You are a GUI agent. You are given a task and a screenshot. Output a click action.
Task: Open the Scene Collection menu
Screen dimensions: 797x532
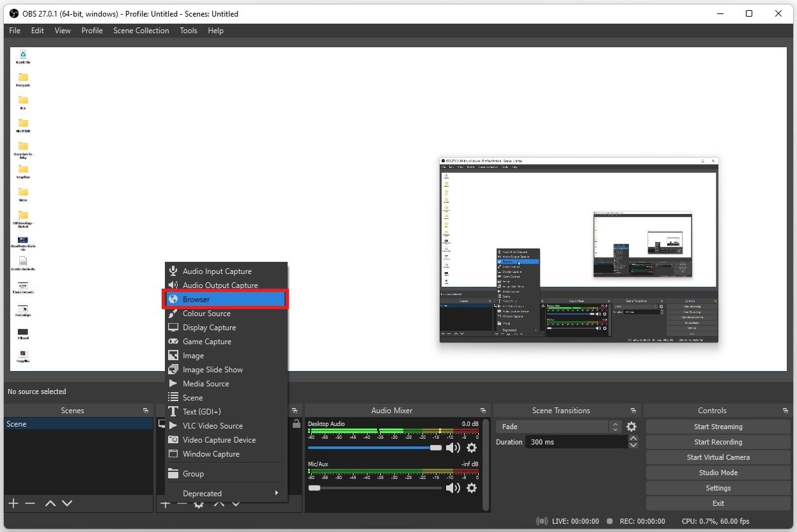(141, 31)
